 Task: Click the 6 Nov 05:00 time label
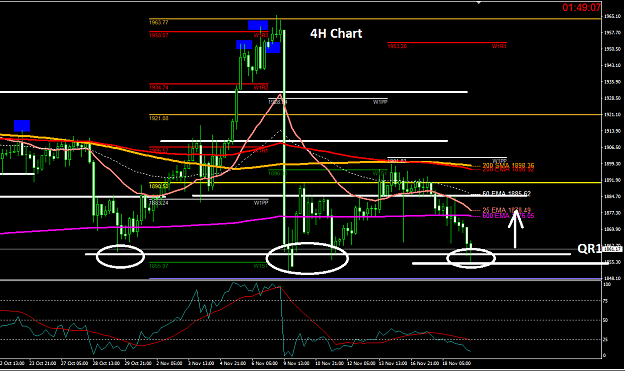(265, 363)
